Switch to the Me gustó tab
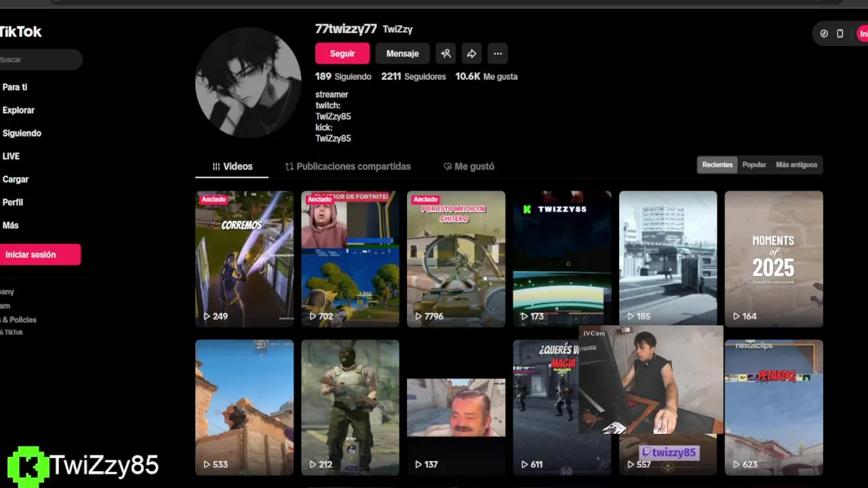Image resolution: width=868 pixels, height=488 pixels. coord(469,166)
